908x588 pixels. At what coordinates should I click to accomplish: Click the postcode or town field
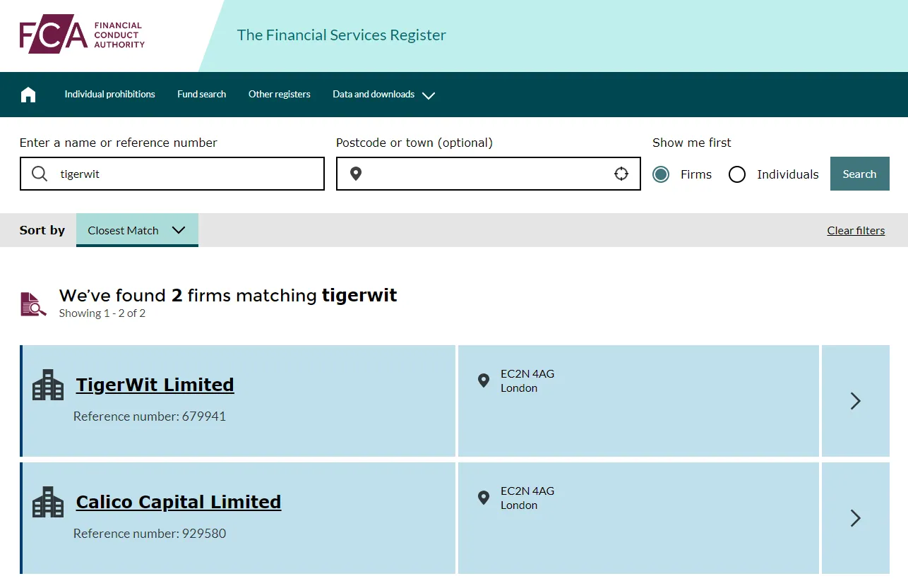coord(489,174)
